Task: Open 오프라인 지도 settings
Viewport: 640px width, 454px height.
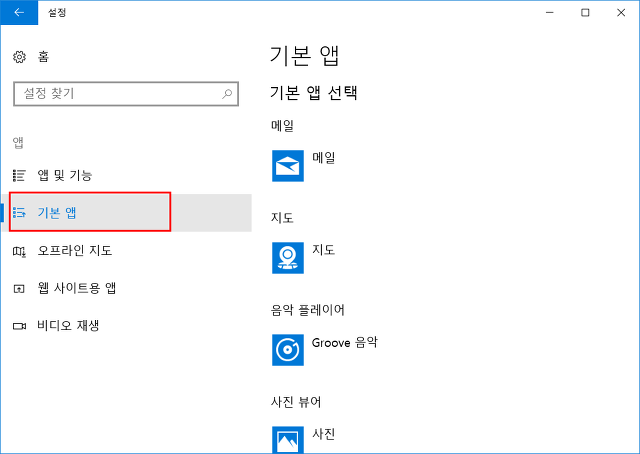Action: (x=75, y=250)
